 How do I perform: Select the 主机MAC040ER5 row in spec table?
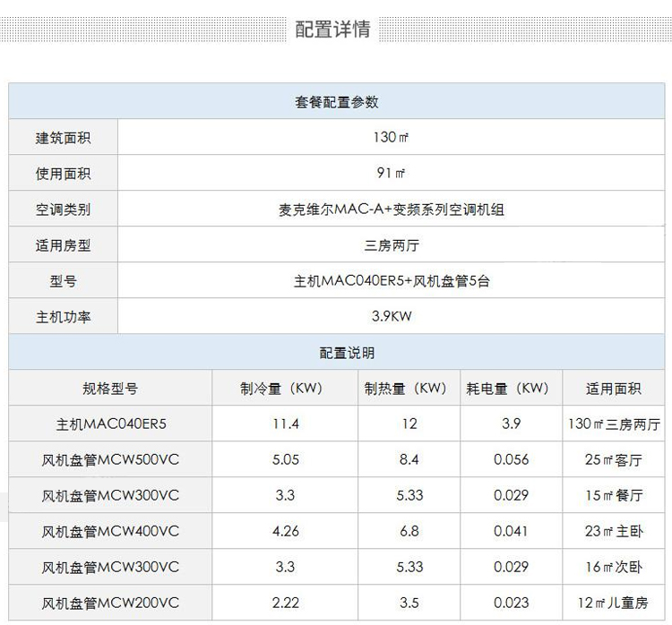(110, 424)
